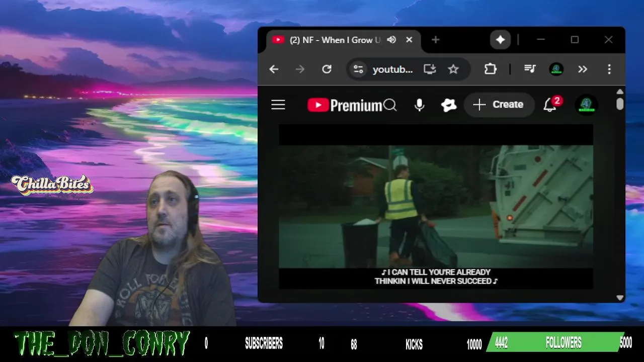Open YouTube account avatar menu
644x362 pixels.
click(x=586, y=105)
